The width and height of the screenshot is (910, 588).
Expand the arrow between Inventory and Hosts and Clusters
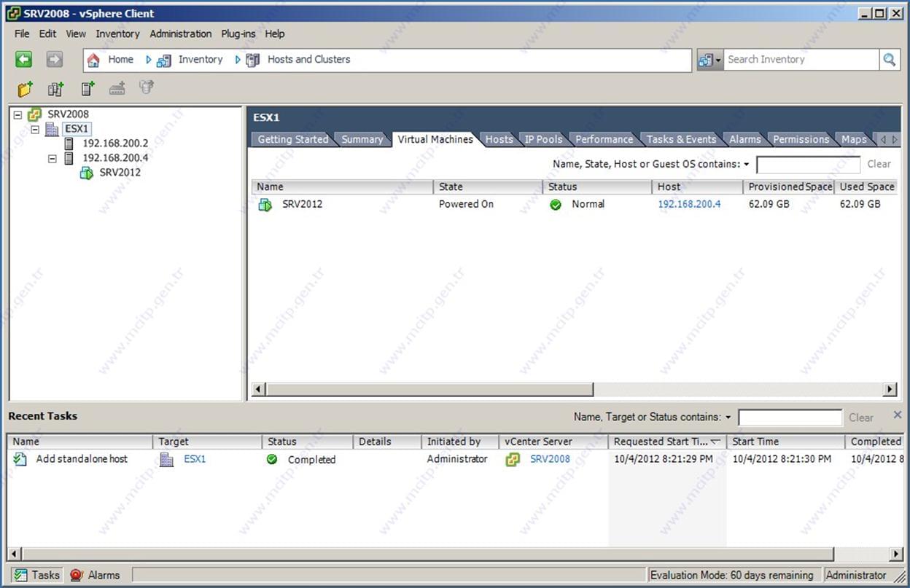[238, 60]
